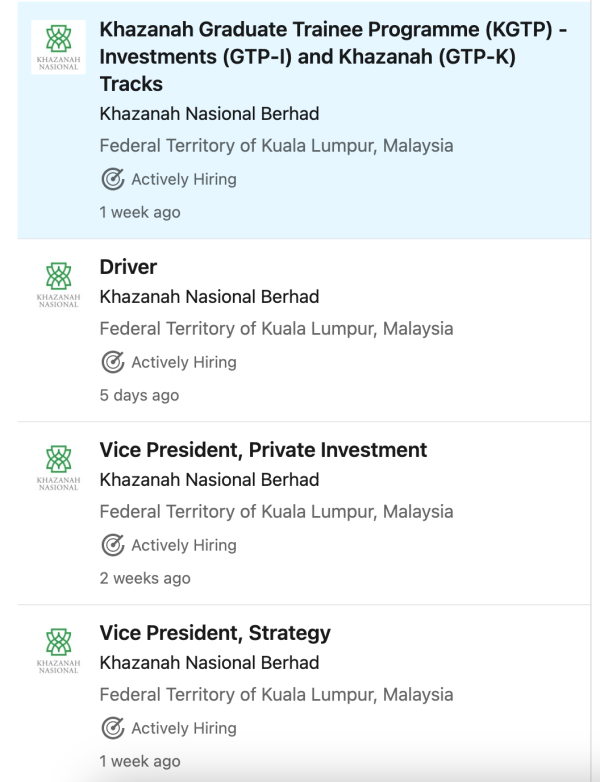Click Actively Hiring target icon in Graduate Trainee listing
Screen dimensions: 600x782
pyautogui.click(x=112, y=180)
